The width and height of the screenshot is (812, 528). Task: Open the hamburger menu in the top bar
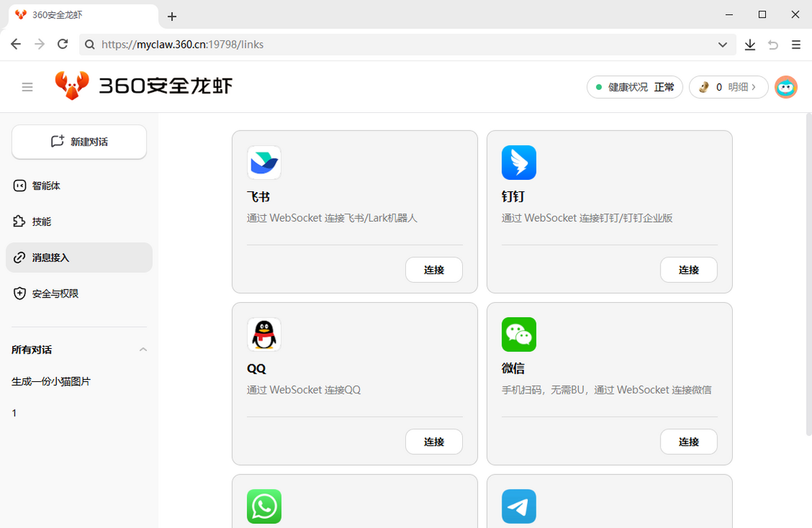27,87
